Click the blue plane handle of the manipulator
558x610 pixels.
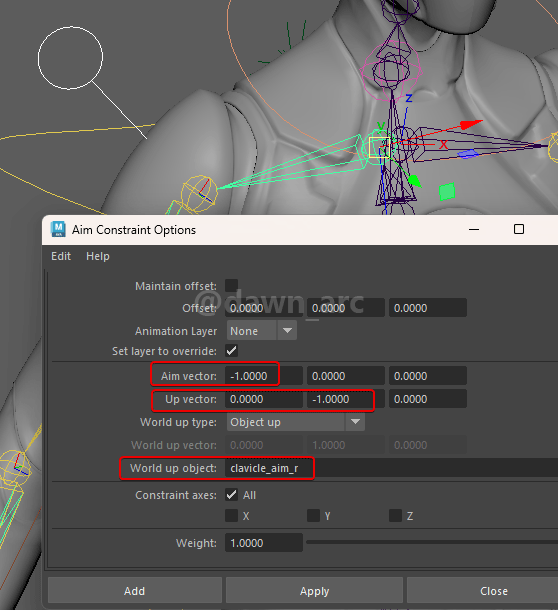pos(468,154)
